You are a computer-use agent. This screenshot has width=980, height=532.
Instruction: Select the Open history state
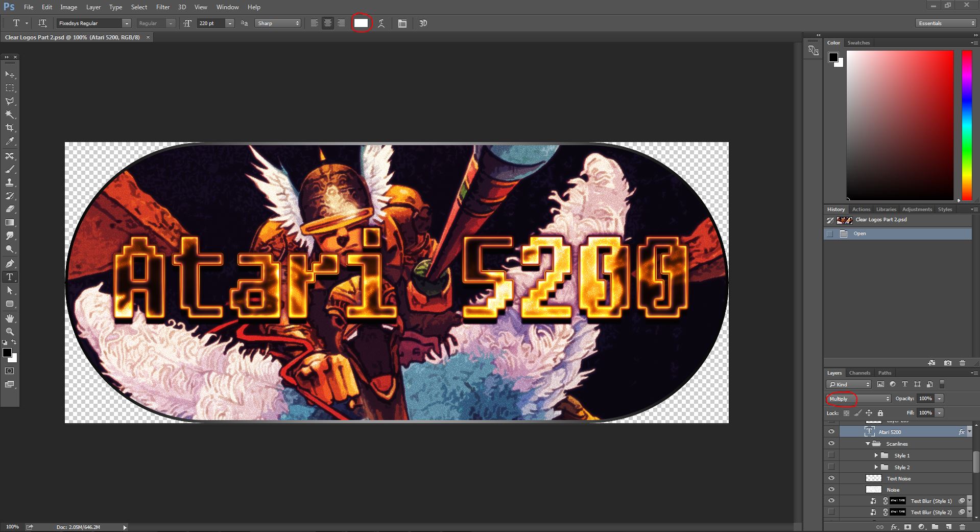pyautogui.click(x=898, y=234)
